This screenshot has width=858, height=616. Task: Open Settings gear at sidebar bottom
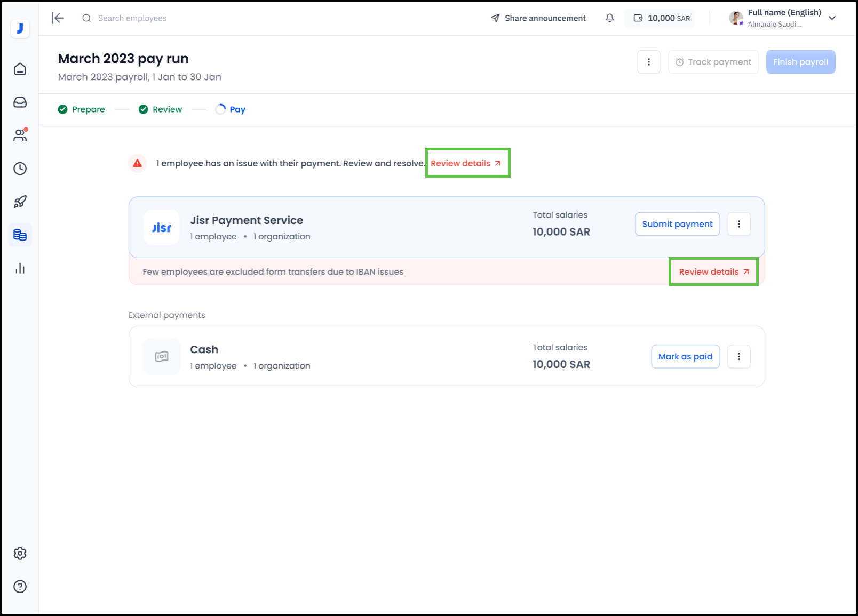coord(20,553)
